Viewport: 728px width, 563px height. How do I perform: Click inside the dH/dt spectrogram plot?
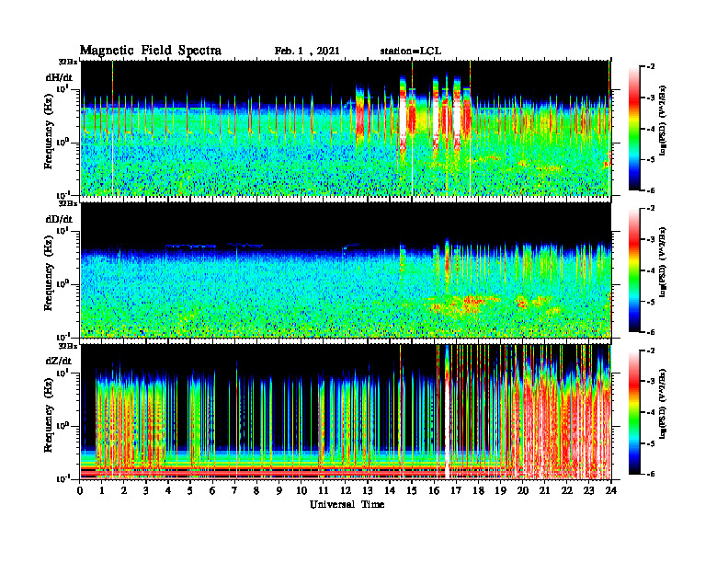pos(346,128)
